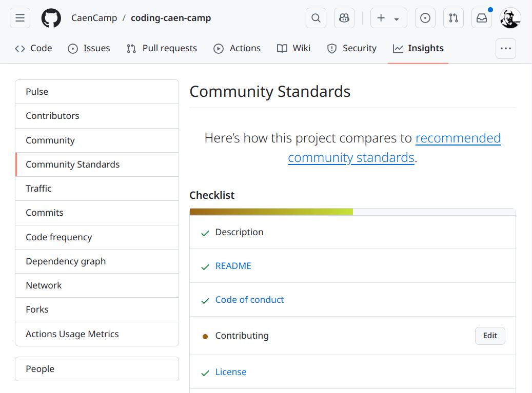The width and height of the screenshot is (532, 393).
Task: Click Edit button for Contributing
Action: 490,336
